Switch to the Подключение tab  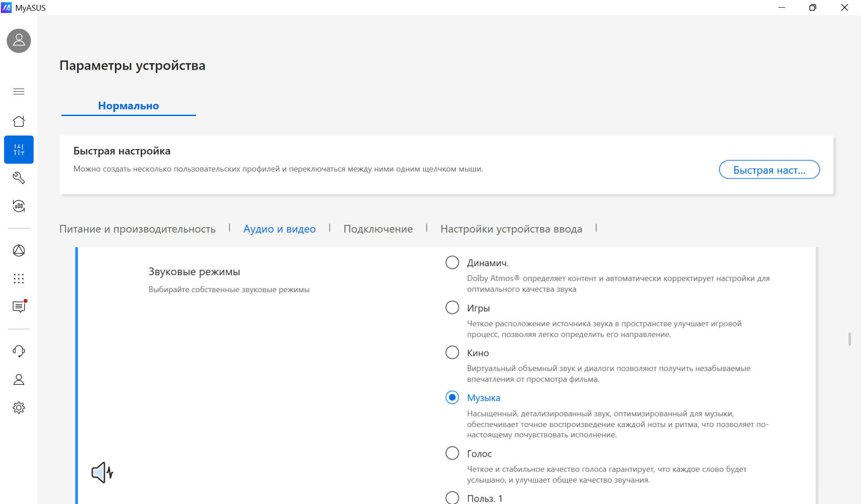tap(378, 229)
